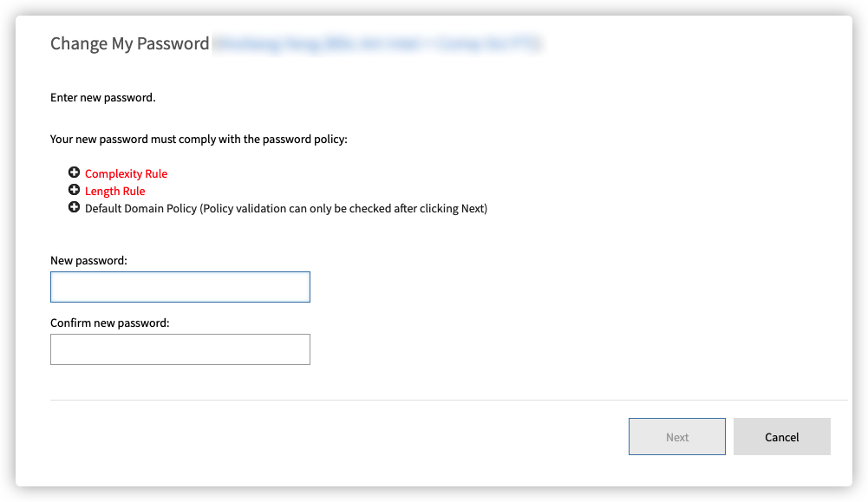The image size is (868, 502).
Task: Click inside the Confirm new password field
Action: (179, 349)
